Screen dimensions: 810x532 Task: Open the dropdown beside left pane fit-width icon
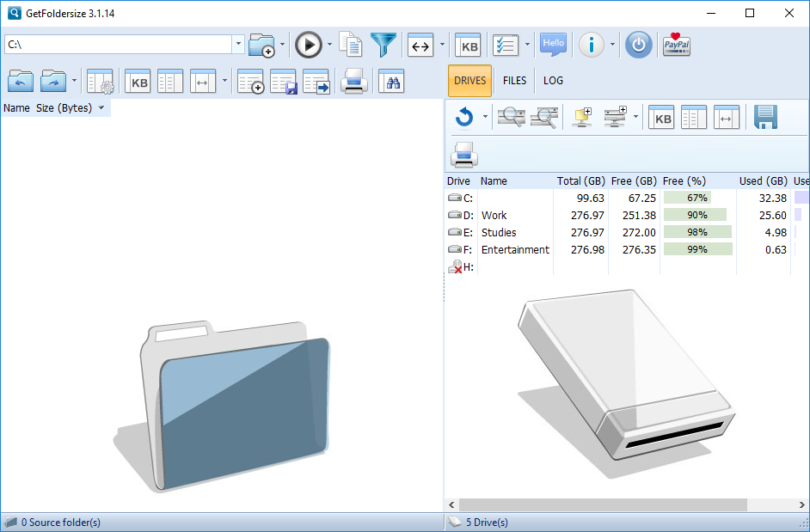pyautogui.click(x=224, y=81)
